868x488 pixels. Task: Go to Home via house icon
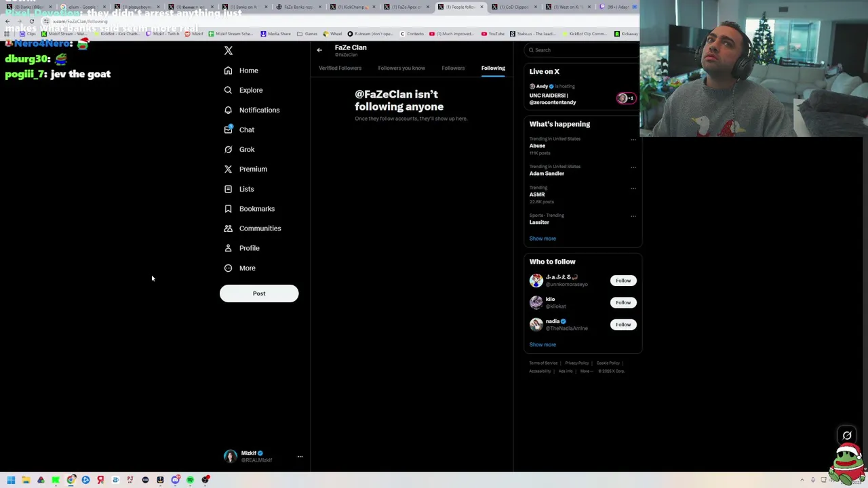coord(228,70)
